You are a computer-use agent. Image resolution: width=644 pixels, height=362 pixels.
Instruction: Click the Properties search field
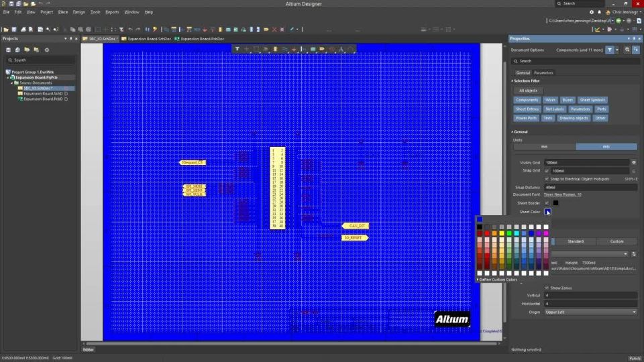[x=576, y=61]
